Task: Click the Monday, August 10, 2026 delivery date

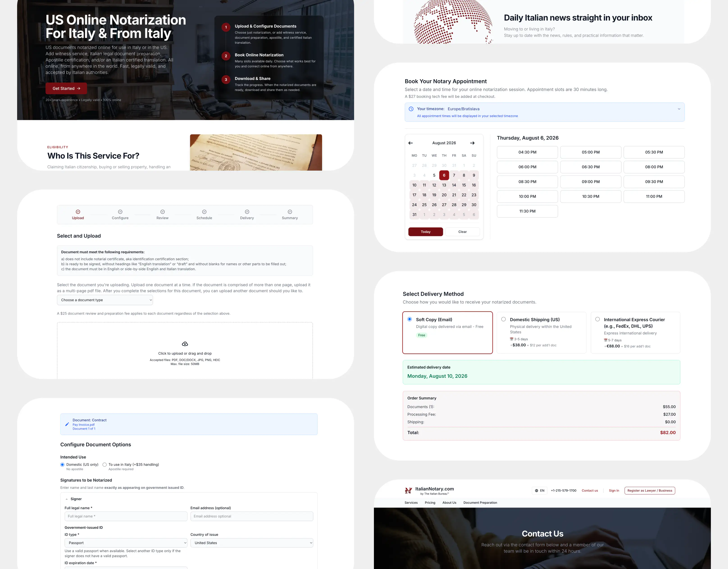Action: [437, 376]
